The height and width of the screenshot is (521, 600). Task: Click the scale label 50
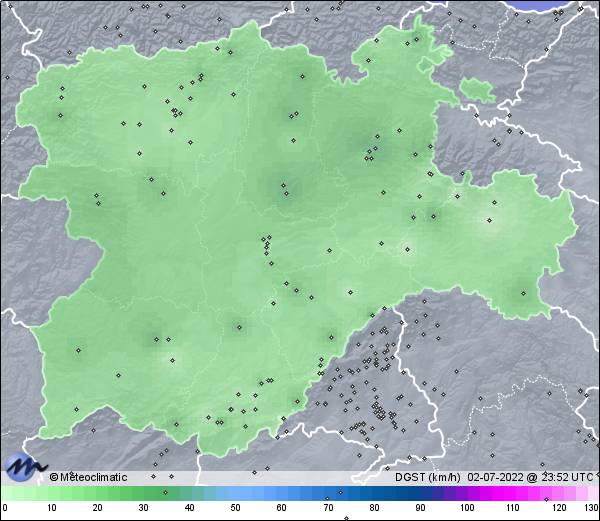coord(235,508)
